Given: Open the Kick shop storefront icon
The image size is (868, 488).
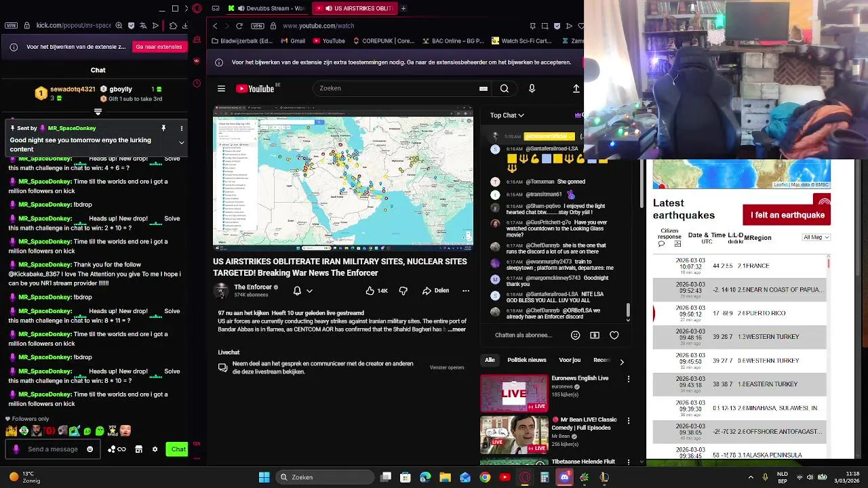Looking at the screenshot, I should 138,449.
